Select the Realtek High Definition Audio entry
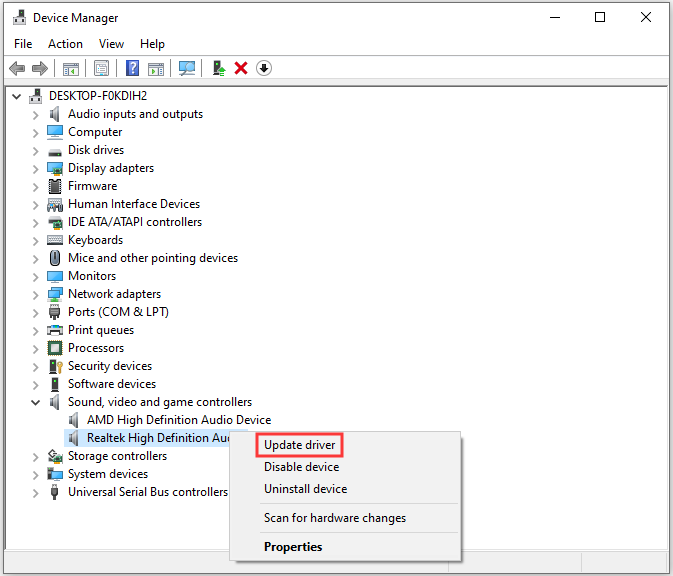The image size is (673, 576). click(159, 438)
